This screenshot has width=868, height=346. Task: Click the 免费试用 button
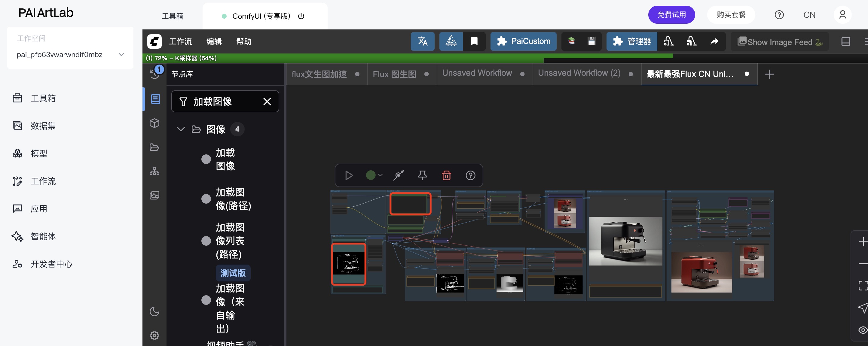click(x=671, y=15)
